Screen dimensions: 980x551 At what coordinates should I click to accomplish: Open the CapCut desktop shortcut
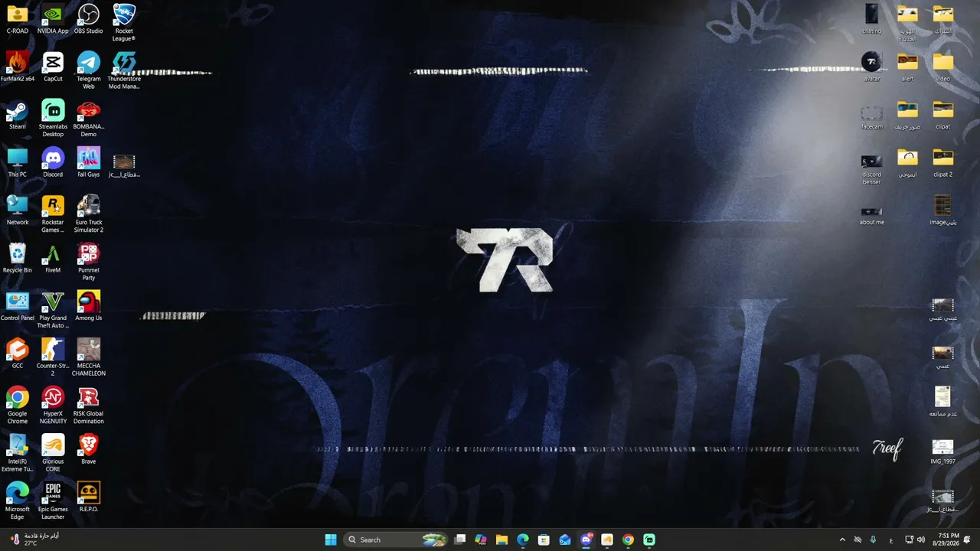pos(53,67)
